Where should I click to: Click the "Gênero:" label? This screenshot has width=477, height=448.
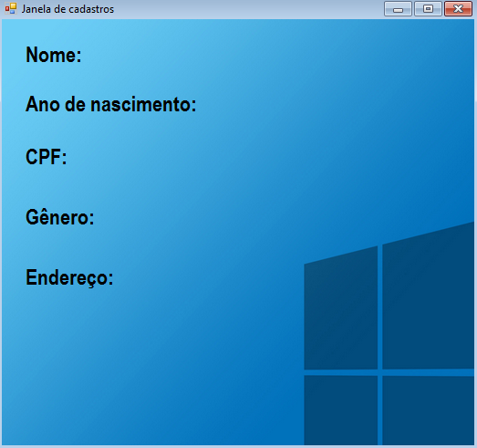(60, 217)
